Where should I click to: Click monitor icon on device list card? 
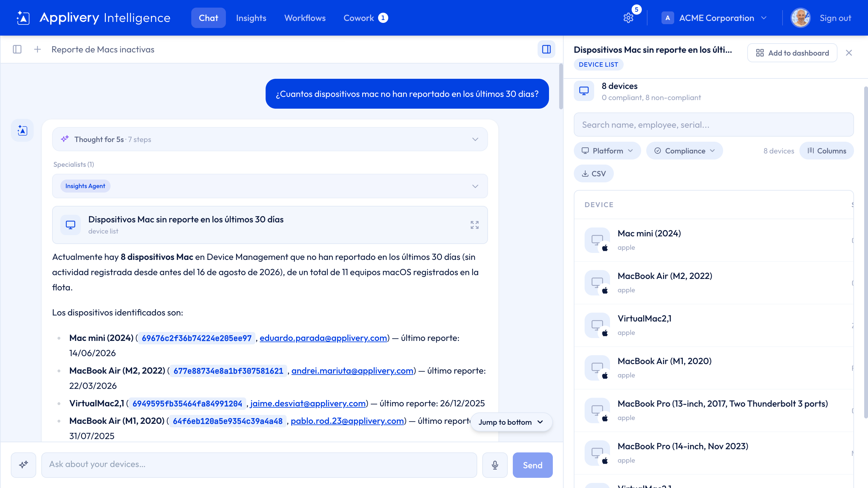71,225
